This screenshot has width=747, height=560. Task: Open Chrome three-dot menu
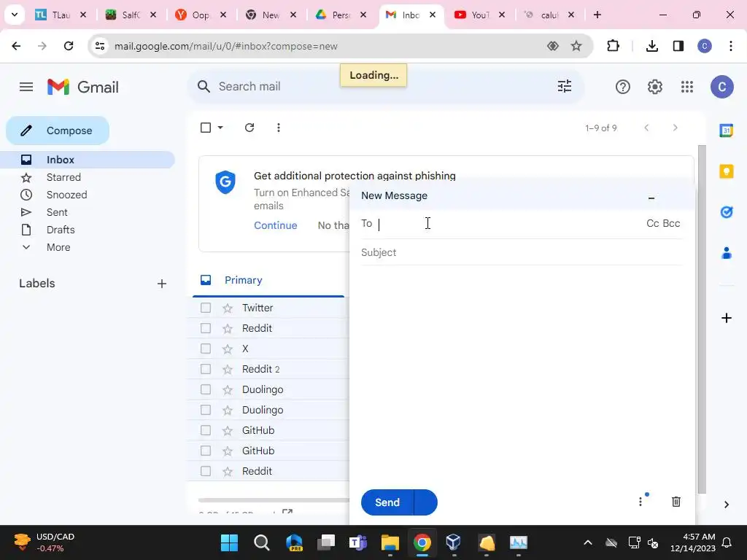coord(730,46)
